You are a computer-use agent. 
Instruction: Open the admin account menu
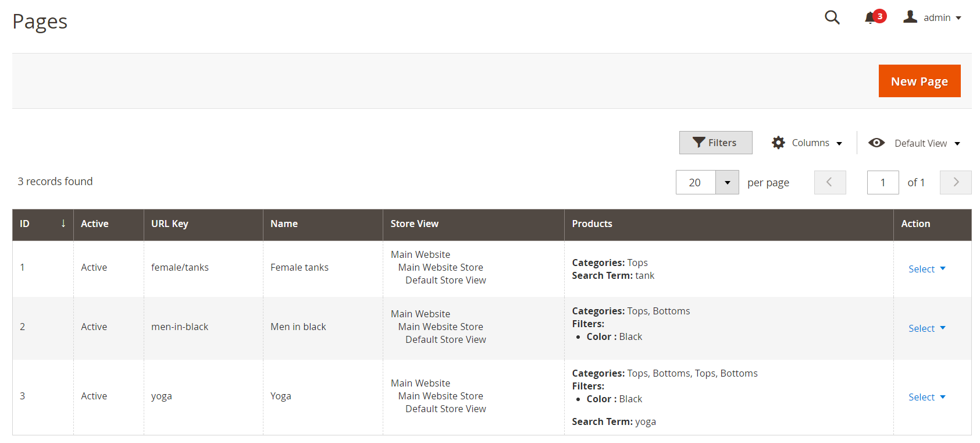[942, 17]
